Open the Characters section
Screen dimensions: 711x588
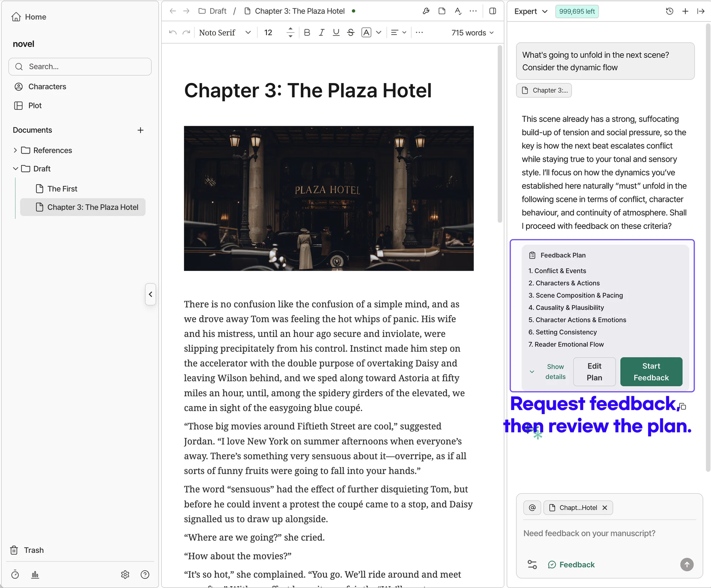(x=47, y=87)
